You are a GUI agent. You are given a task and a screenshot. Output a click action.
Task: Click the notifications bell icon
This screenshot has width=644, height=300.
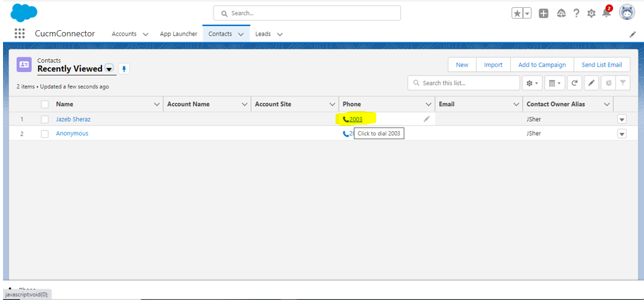(x=606, y=13)
